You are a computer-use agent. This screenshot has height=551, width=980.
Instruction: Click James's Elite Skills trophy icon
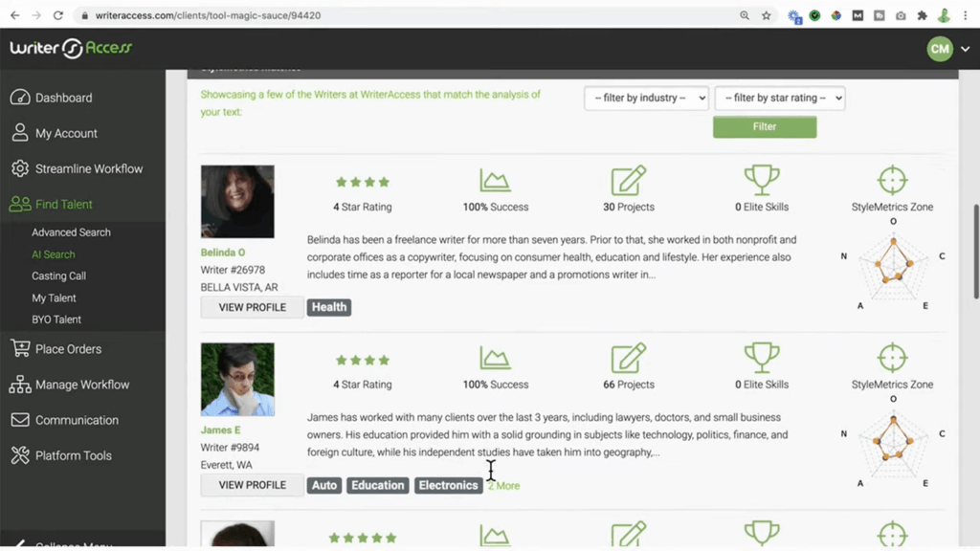tap(761, 358)
